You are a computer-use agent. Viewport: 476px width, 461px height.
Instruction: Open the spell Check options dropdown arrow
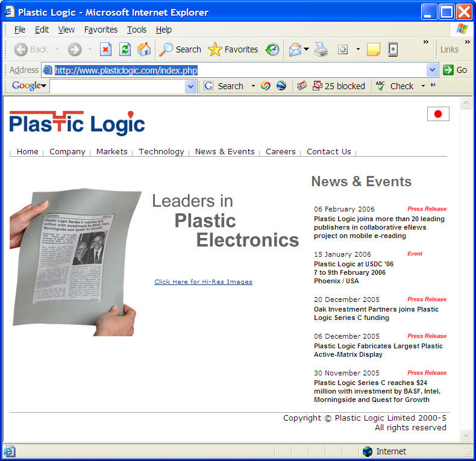[423, 86]
